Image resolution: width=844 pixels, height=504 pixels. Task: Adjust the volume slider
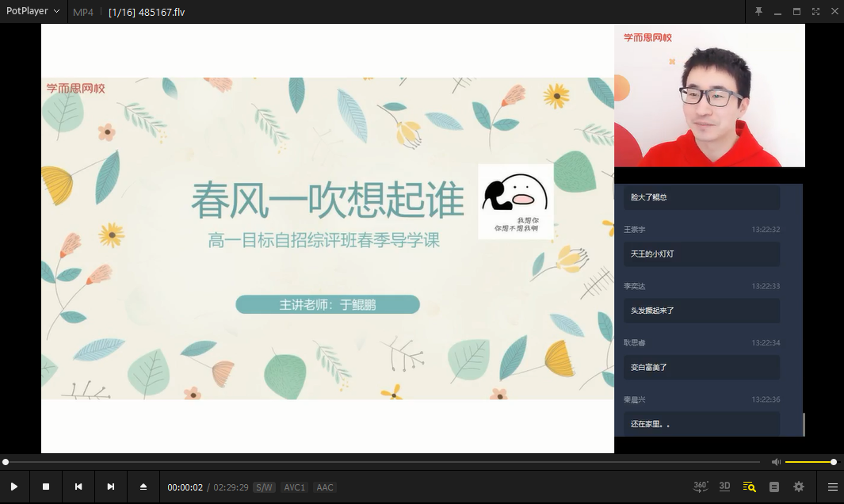(x=808, y=461)
